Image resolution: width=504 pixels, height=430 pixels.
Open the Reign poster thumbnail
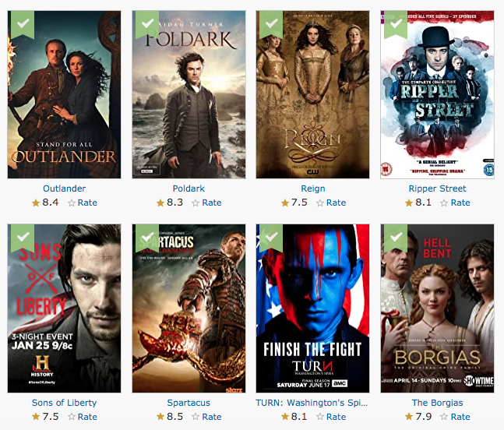coord(312,94)
